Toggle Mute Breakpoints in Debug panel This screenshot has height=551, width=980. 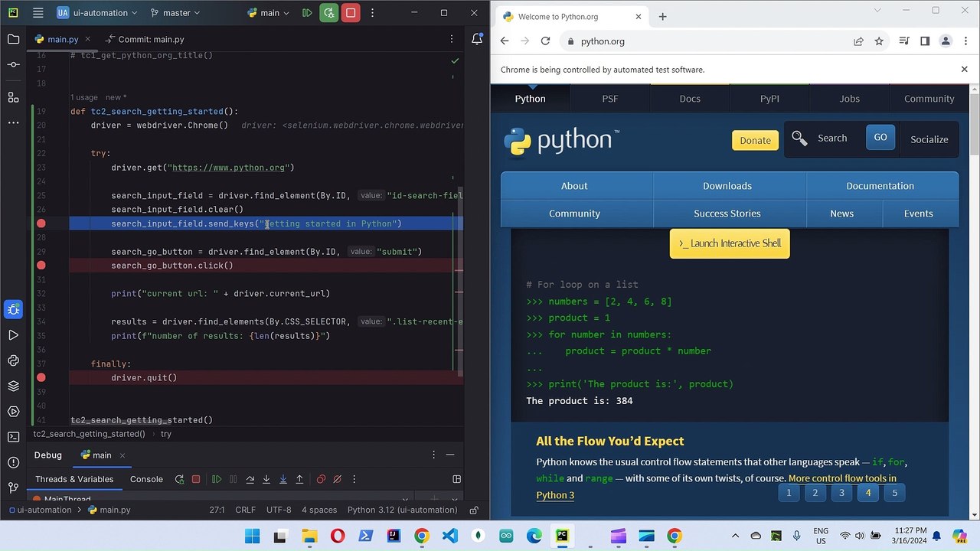pyautogui.click(x=337, y=479)
